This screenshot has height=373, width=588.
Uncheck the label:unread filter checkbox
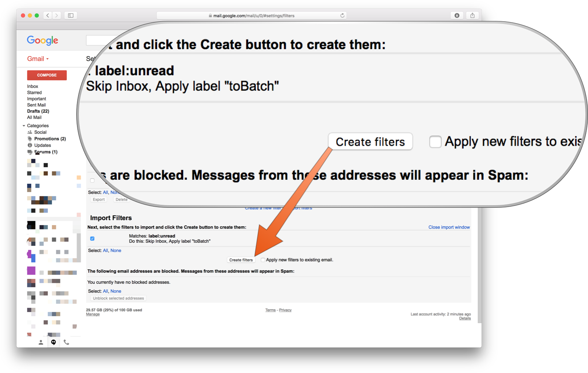(x=92, y=239)
